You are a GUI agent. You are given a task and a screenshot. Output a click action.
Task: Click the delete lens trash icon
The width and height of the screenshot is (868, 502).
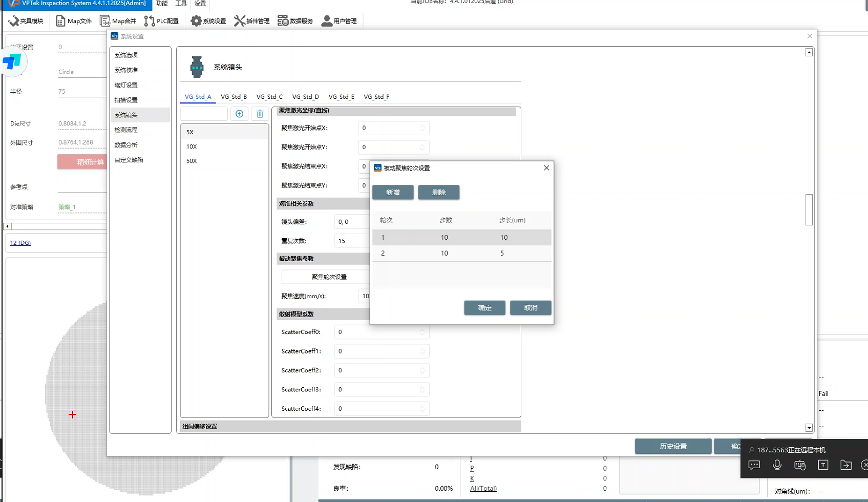click(260, 114)
